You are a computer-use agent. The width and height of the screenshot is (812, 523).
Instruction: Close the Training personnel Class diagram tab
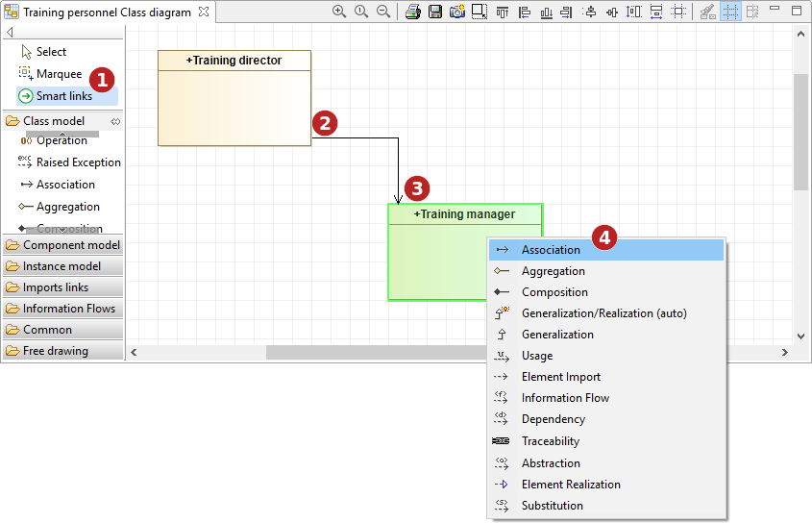(x=204, y=12)
